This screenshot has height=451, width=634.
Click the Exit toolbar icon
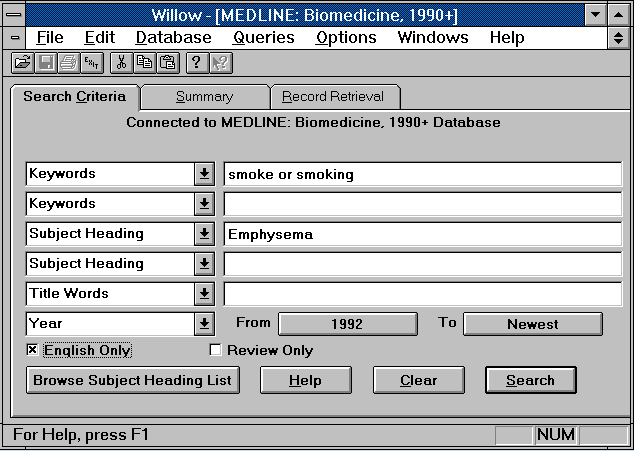[92, 63]
